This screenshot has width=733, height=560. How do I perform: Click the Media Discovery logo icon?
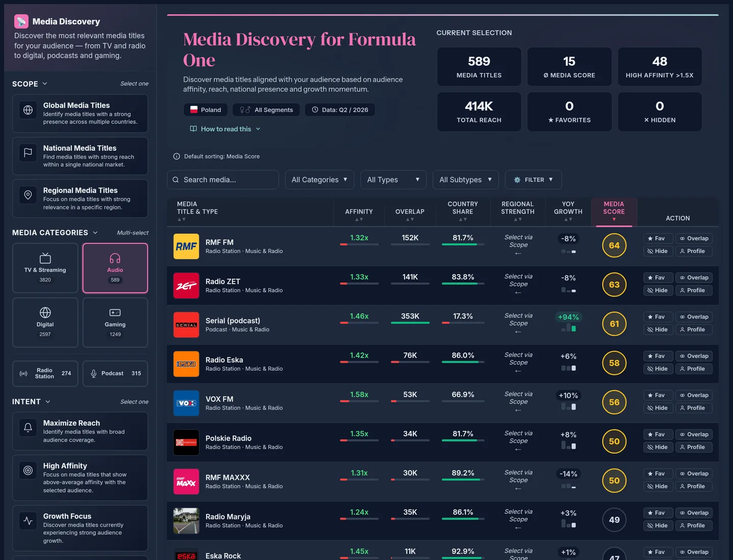coord(21,21)
